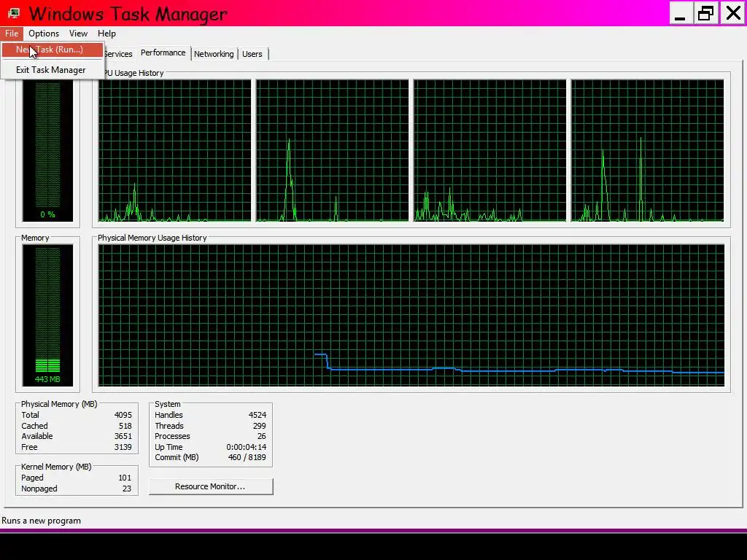Open the File menu

point(12,34)
